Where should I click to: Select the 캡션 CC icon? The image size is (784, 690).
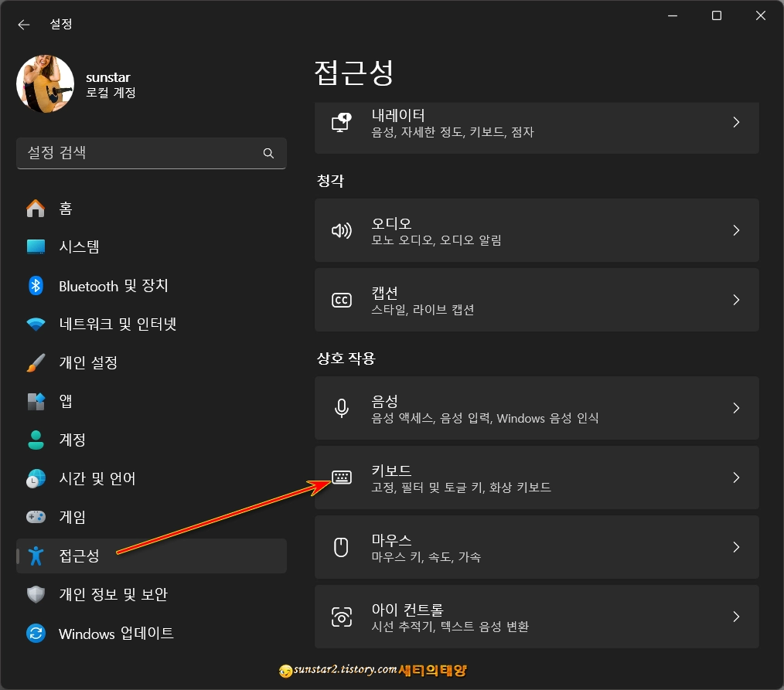click(x=341, y=299)
